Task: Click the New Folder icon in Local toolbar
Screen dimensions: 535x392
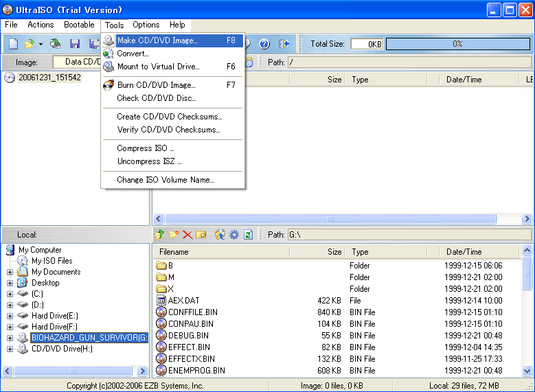Action: 174,235
